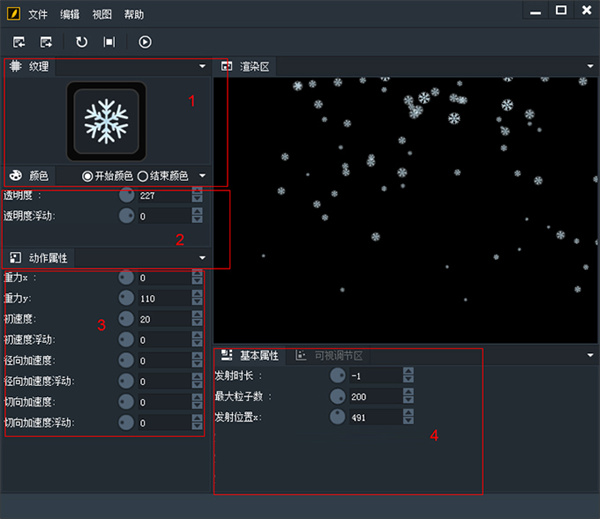Click the stop/frame toolbar icon

click(109, 42)
